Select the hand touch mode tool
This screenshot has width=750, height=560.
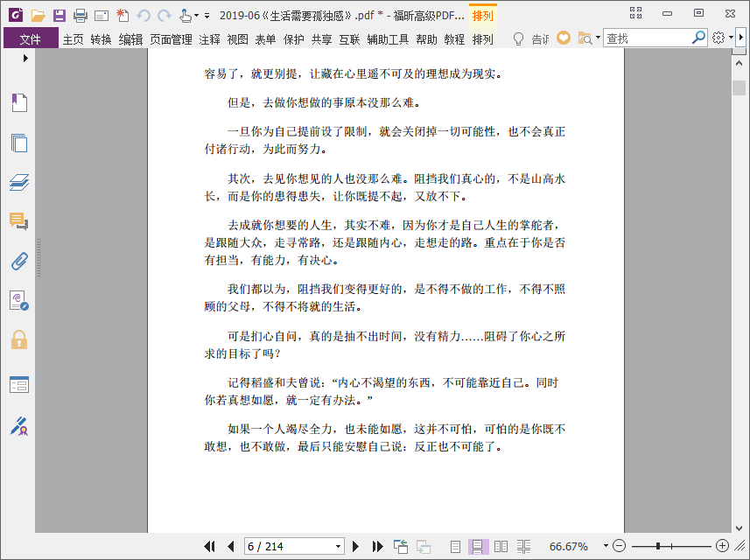(186, 16)
